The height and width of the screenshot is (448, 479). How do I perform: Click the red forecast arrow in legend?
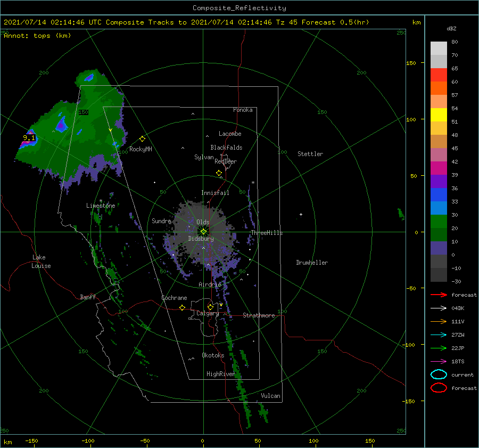click(x=439, y=295)
